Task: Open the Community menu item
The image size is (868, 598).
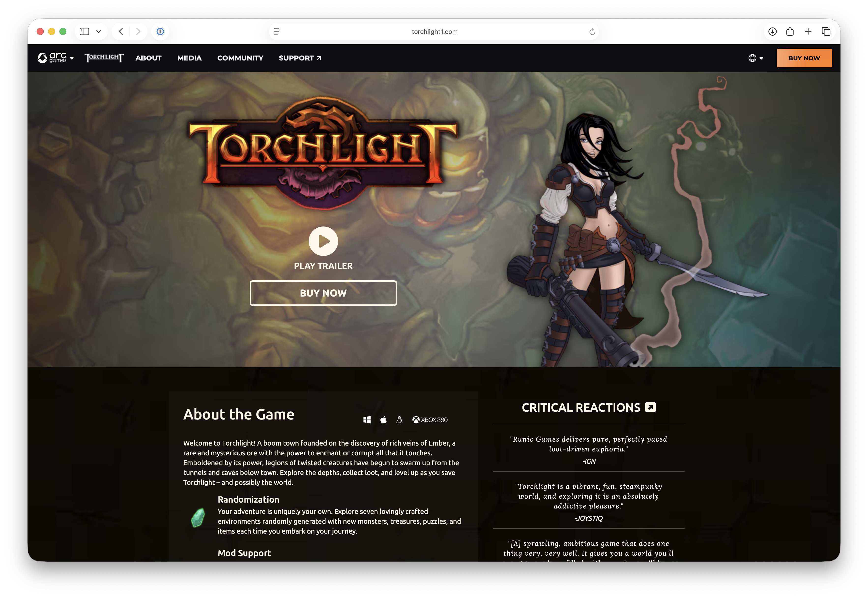Action: point(240,58)
